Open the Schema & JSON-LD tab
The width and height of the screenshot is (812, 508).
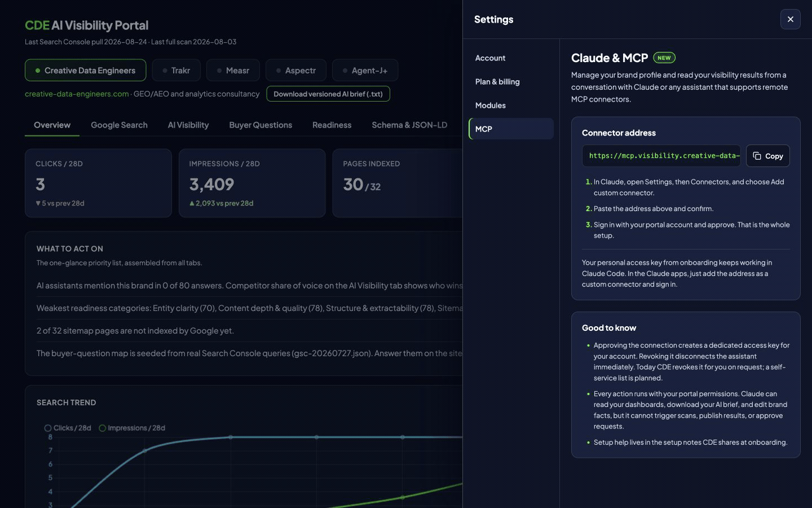(x=409, y=125)
